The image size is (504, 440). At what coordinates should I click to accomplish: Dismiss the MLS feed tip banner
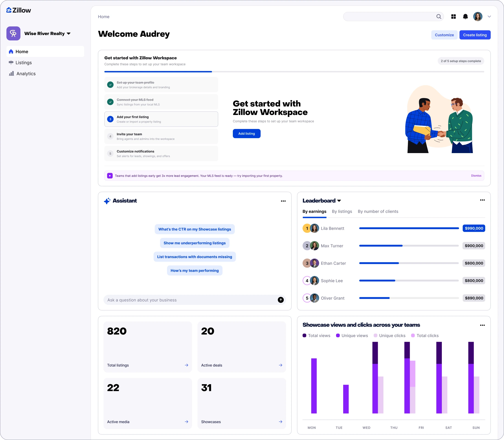[x=476, y=176]
